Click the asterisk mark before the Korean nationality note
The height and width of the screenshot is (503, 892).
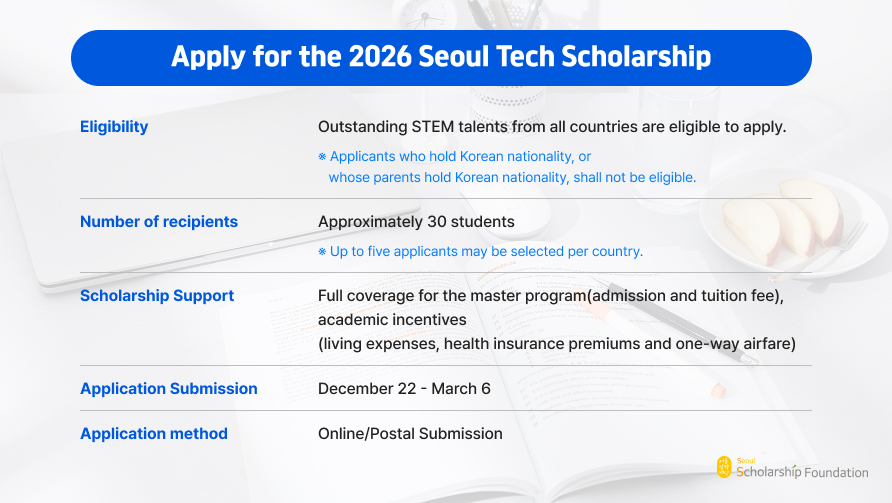(322, 157)
